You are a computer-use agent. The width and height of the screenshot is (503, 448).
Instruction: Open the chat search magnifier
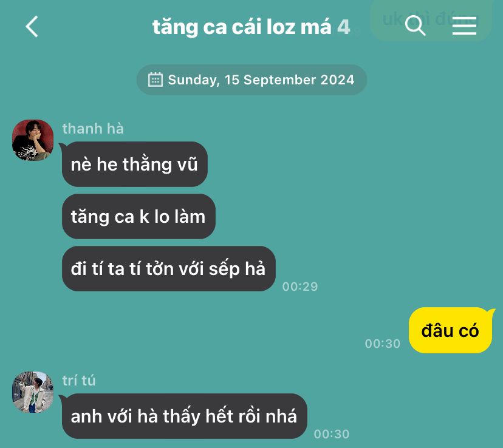click(415, 25)
